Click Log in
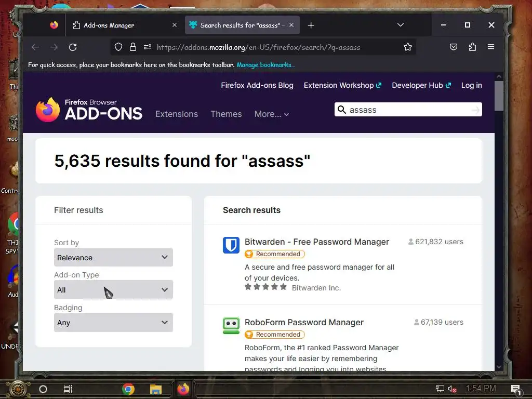The width and height of the screenshot is (532, 399). pos(471,86)
